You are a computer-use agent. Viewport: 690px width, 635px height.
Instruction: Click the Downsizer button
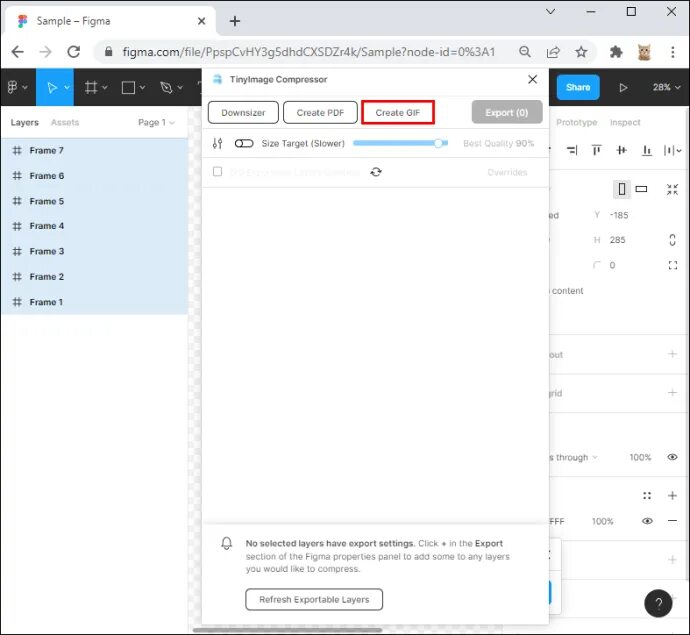(x=243, y=113)
